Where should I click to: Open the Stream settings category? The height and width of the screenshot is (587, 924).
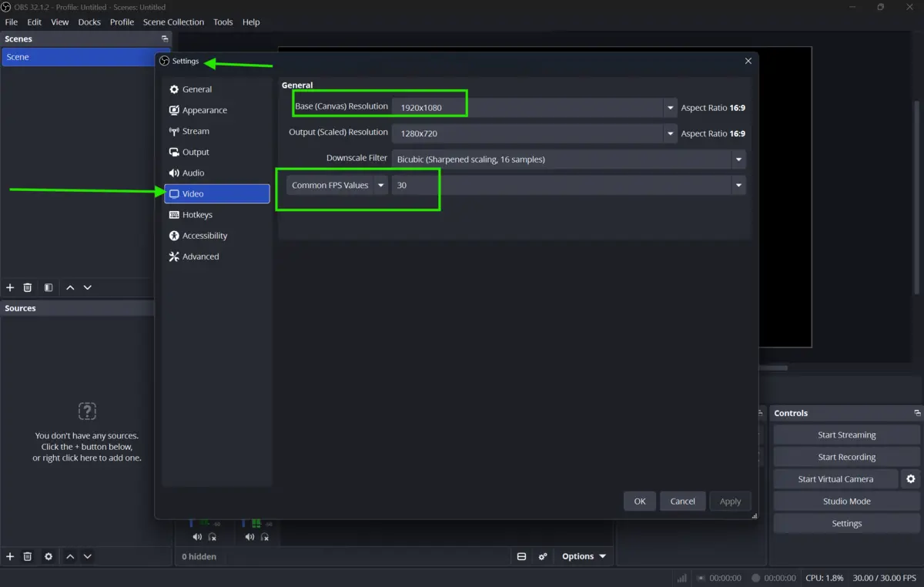(216, 131)
